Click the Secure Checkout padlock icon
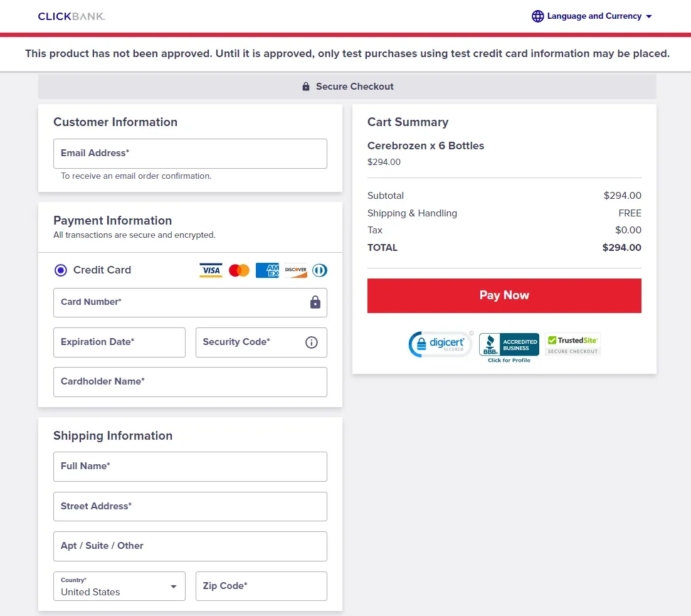This screenshot has height=616, width=691. point(306,87)
